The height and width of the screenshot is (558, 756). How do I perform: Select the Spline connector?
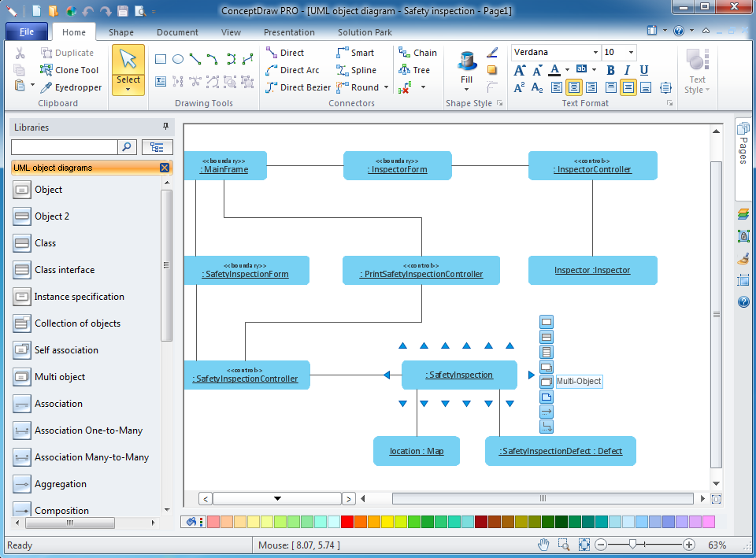pyautogui.click(x=356, y=70)
